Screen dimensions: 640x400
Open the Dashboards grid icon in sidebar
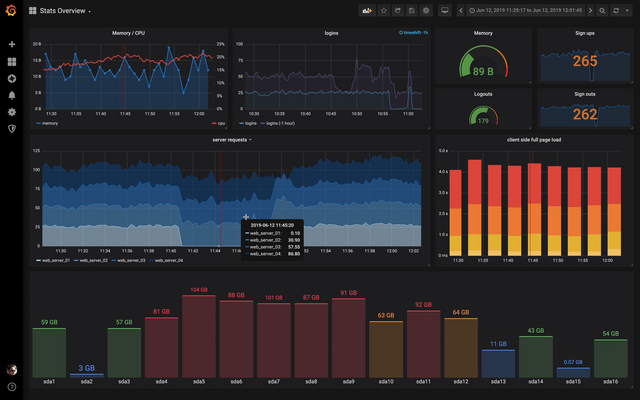coord(12,62)
